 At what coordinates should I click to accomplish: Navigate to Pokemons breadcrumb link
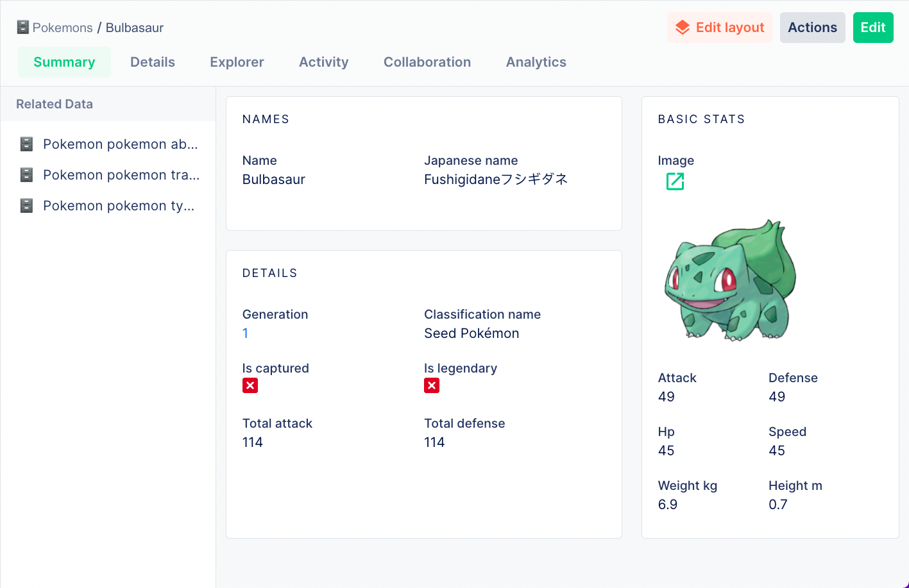(x=63, y=28)
